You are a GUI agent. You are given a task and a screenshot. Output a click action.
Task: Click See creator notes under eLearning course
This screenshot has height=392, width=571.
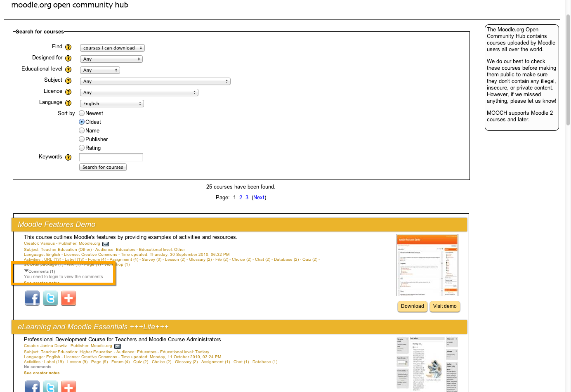[x=42, y=373]
